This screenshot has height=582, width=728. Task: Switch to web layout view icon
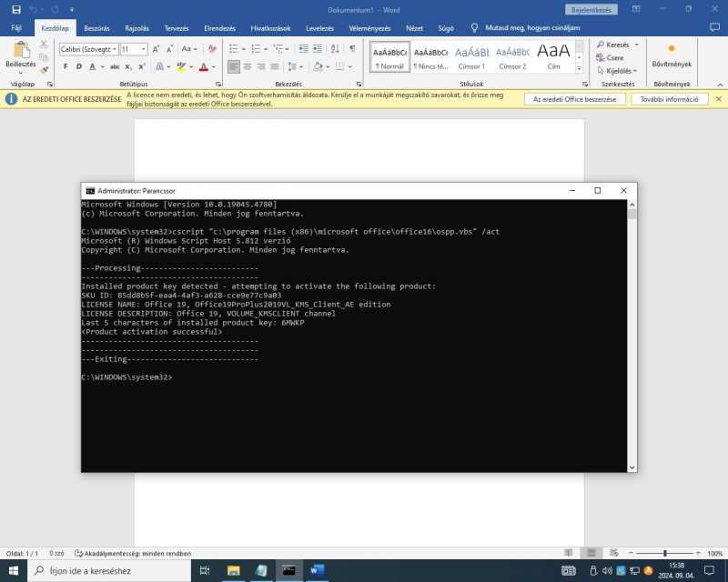point(613,553)
